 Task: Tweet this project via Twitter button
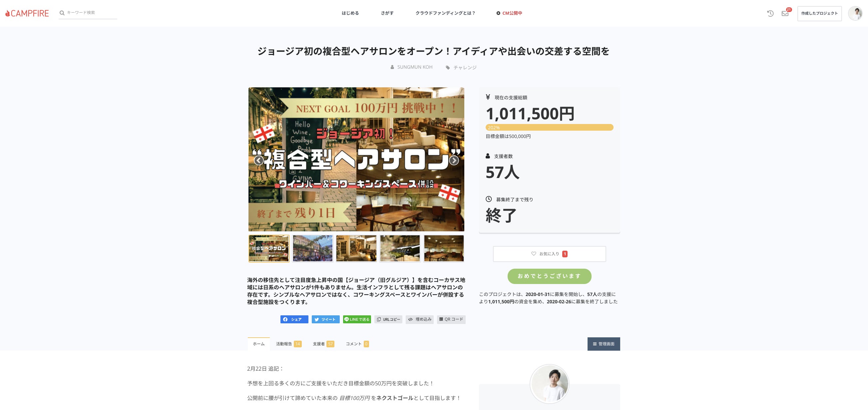click(x=325, y=319)
